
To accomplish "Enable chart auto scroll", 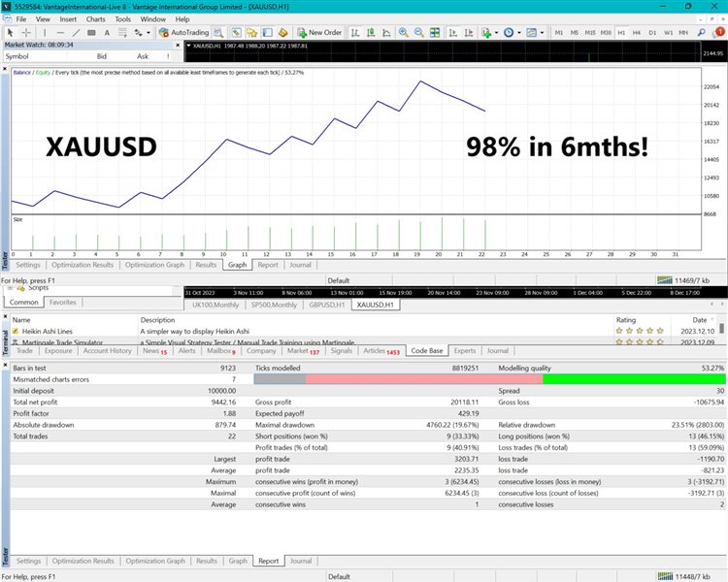I will [x=453, y=32].
